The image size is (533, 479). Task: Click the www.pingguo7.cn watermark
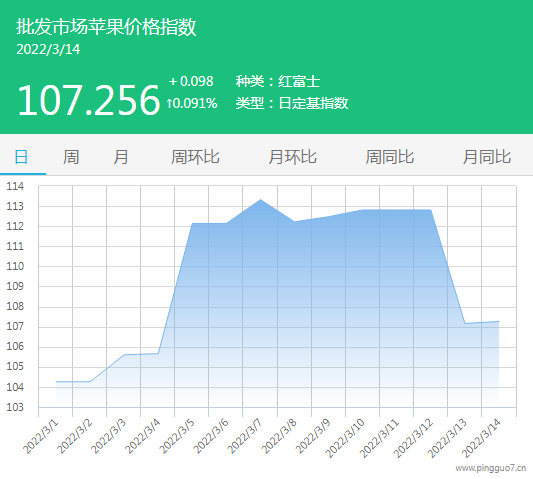[x=491, y=468]
